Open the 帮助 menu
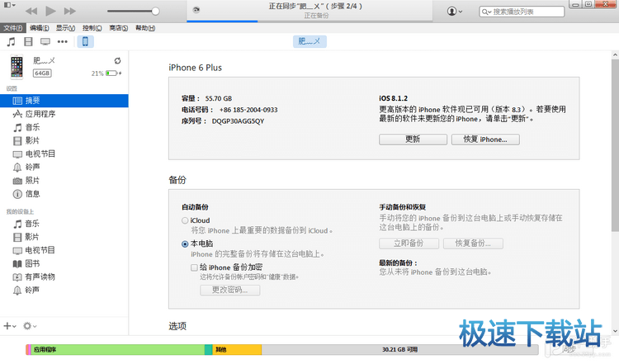Image resolution: width=619 pixels, height=364 pixels. 145,28
